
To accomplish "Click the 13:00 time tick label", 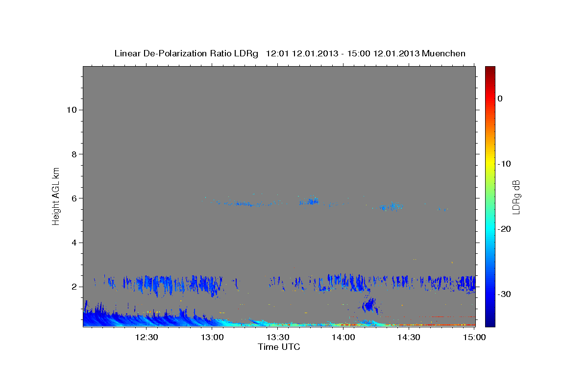I will tap(212, 337).
